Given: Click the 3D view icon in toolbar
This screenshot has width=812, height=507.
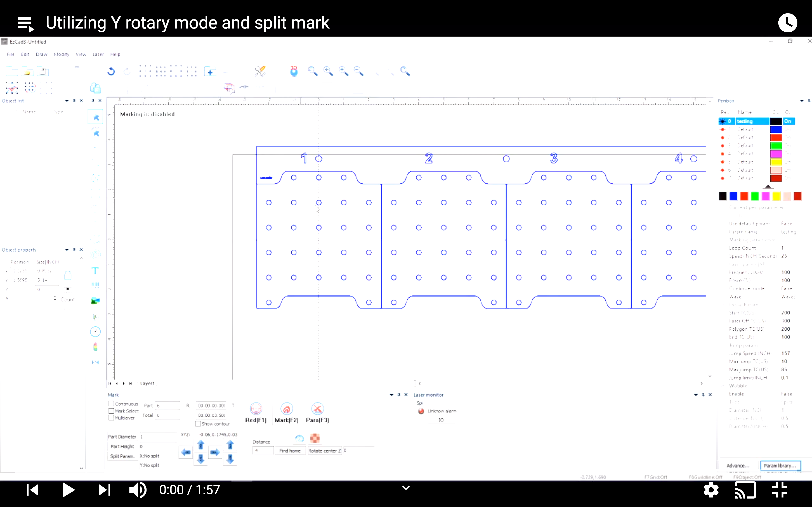Looking at the screenshot, I should point(294,71).
